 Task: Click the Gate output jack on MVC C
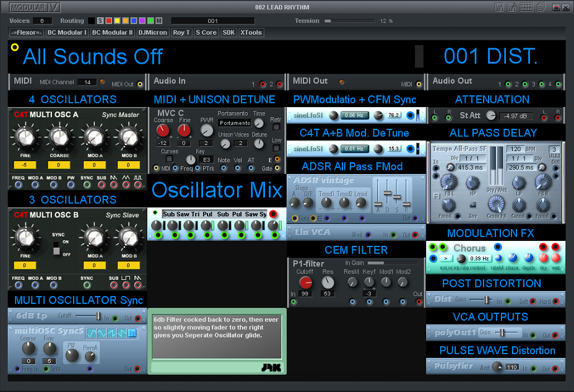click(277, 167)
